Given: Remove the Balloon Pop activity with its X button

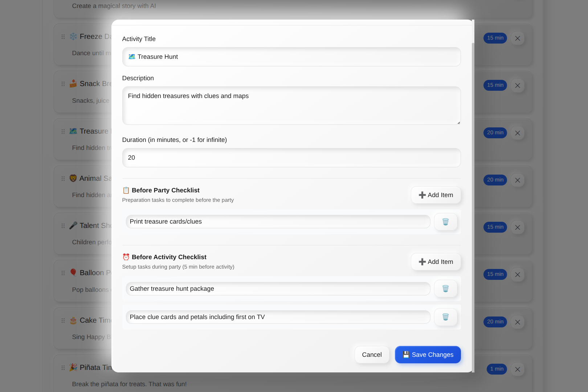Looking at the screenshot, I should coord(518,275).
